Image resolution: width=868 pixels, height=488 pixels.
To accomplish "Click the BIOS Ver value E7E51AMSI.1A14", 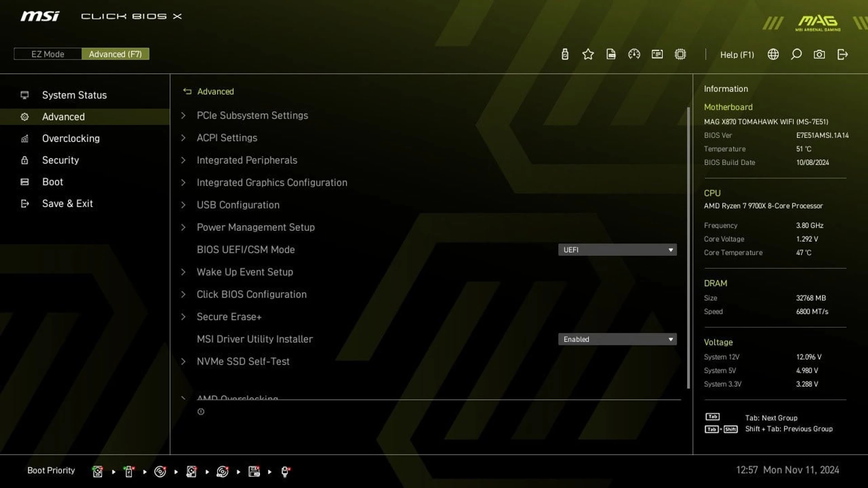I will click(822, 135).
